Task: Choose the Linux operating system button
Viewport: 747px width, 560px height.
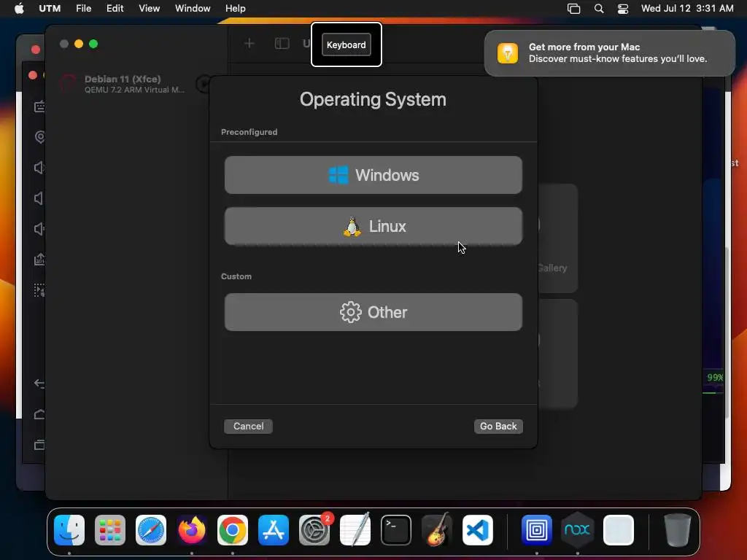Action: [373, 226]
